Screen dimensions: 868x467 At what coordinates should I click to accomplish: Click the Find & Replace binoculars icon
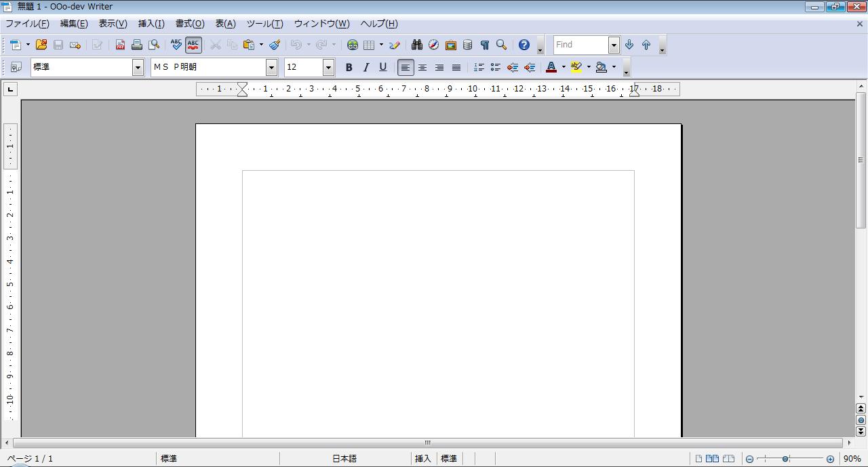click(x=416, y=45)
